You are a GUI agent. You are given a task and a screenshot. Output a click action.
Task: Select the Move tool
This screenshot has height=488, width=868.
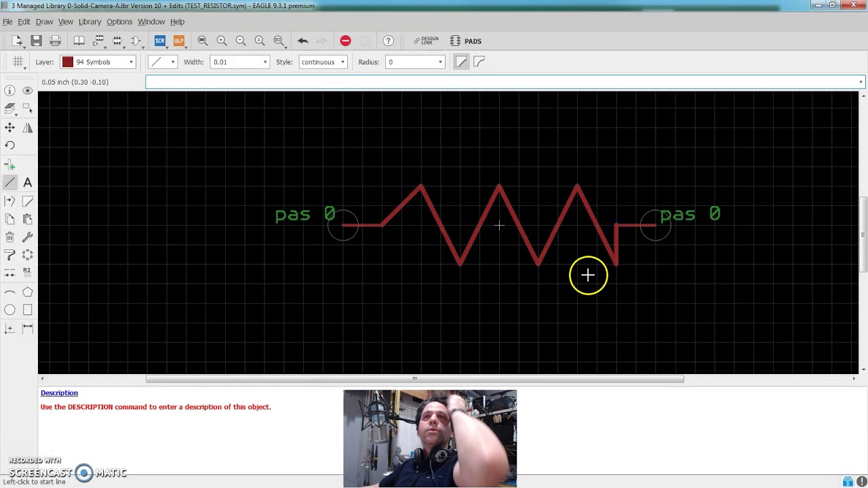(9, 127)
